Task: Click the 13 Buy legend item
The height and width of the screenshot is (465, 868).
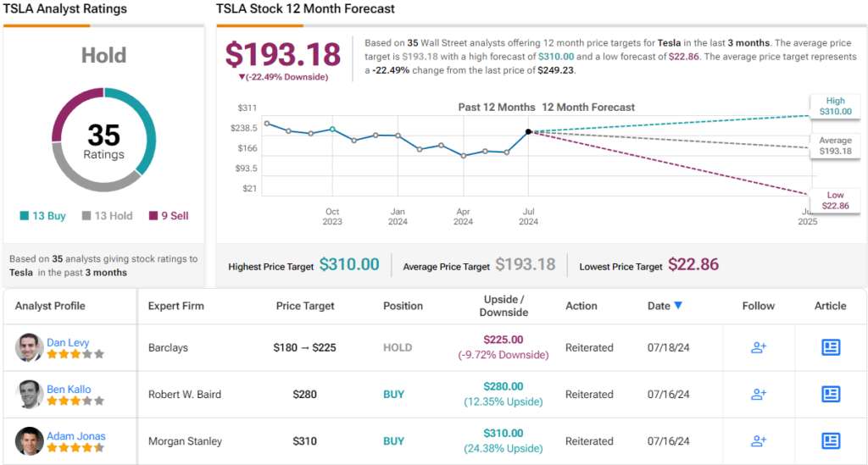Action: pyautogui.click(x=42, y=216)
